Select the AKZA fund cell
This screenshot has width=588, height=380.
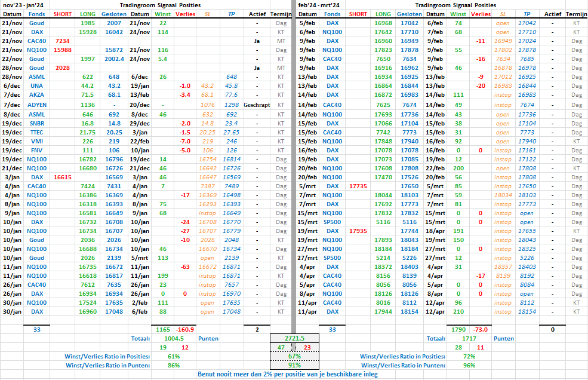pos(36,95)
